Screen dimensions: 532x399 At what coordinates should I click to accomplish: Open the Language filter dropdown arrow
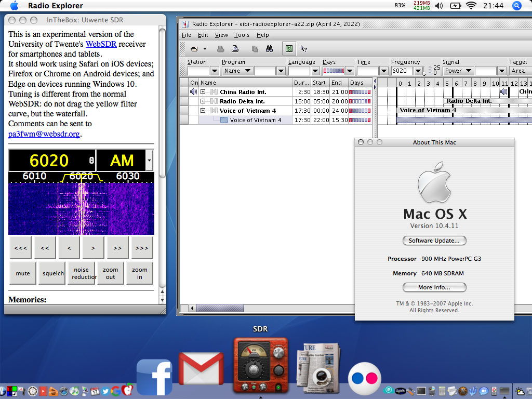315,71
